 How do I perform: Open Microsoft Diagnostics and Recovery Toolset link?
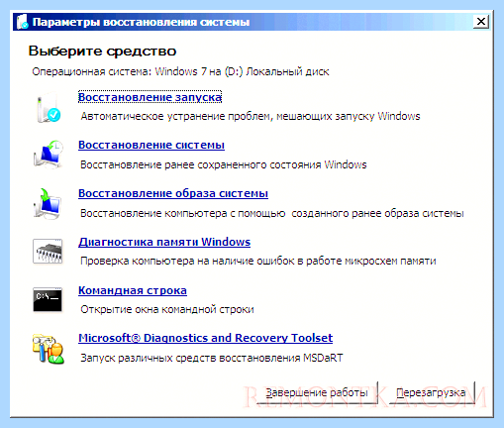point(206,338)
